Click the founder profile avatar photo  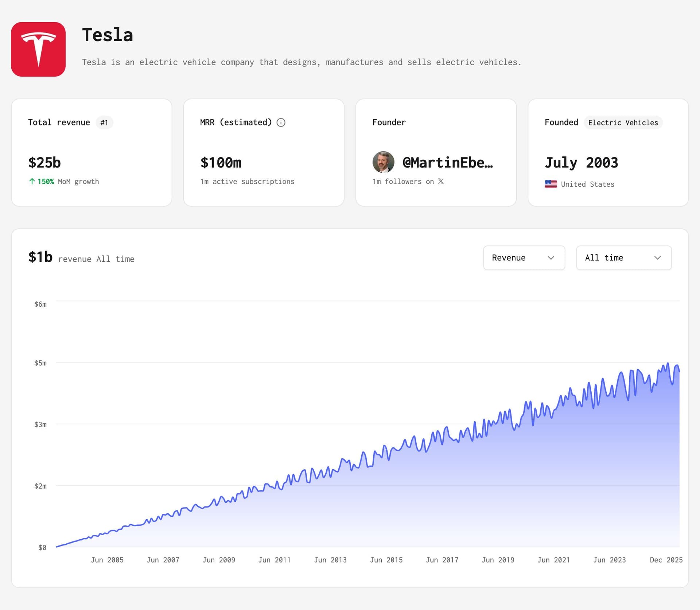click(x=383, y=162)
